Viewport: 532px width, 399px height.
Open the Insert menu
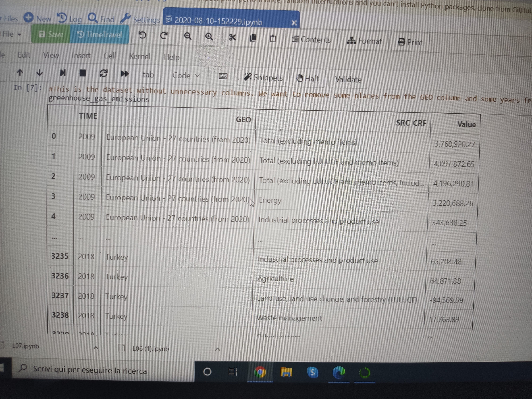point(81,56)
